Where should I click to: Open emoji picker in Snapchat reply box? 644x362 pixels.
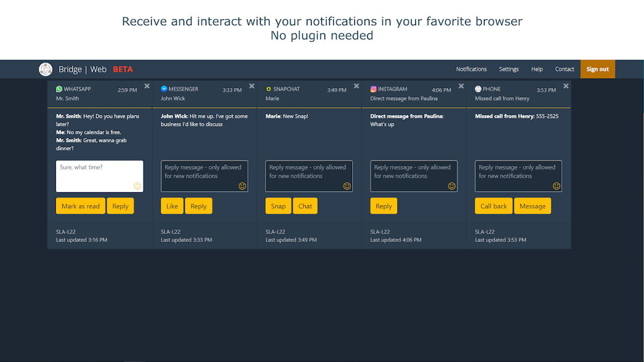[x=347, y=186]
